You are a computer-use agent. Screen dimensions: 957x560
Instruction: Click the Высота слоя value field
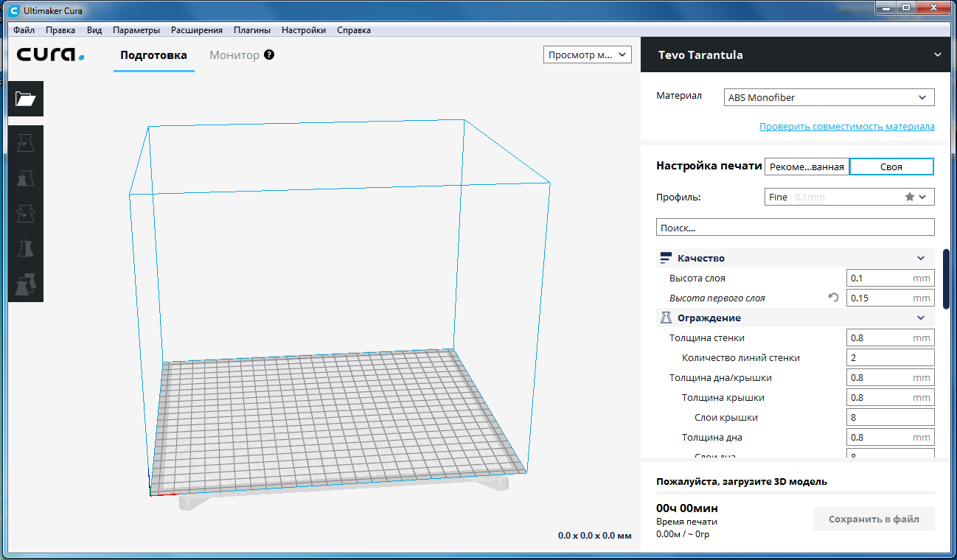coord(891,278)
